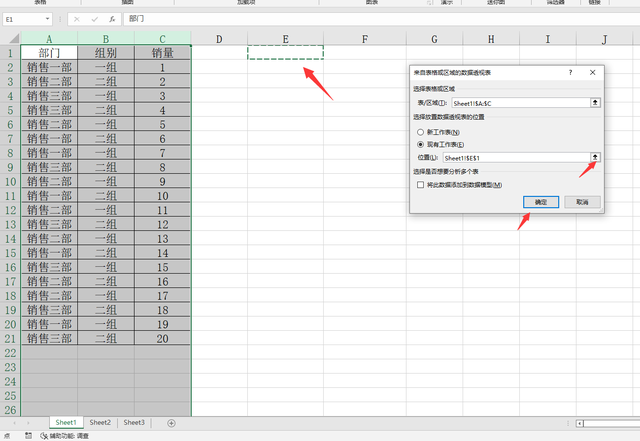Select column G header
This screenshot has width=640, height=441.
click(434, 39)
